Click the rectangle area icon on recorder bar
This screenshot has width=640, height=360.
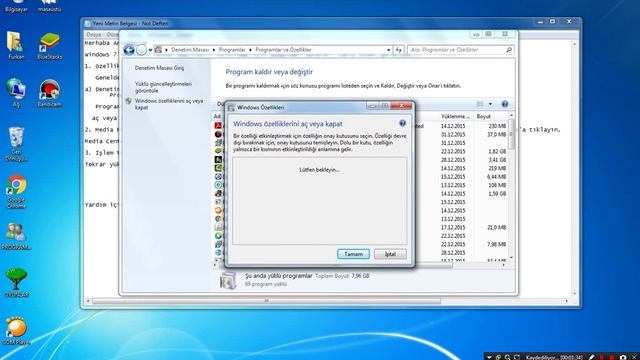pyautogui.click(x=517, y=357)
